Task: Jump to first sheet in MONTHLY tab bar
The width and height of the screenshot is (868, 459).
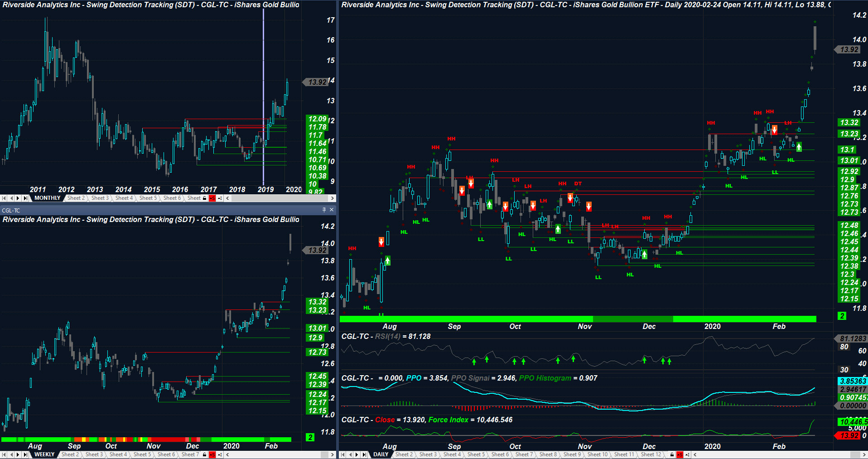Action: pyautogui.click(x=4, y=198)
